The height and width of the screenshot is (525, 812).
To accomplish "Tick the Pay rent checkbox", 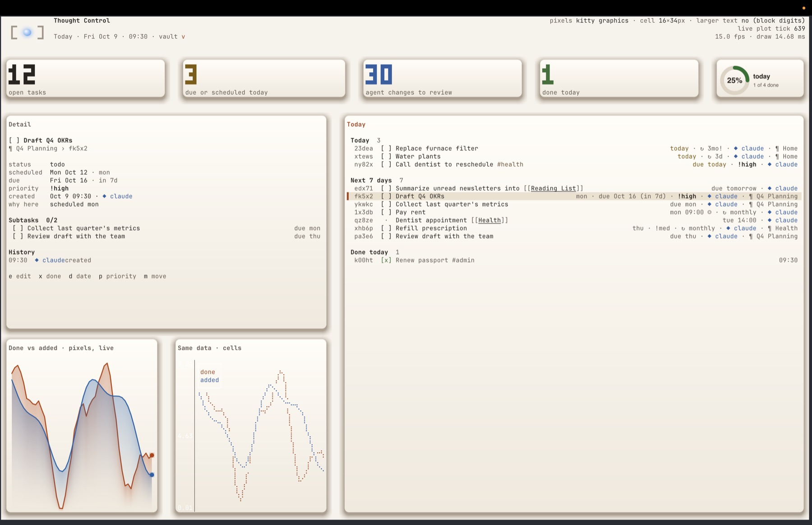I will tap(386, 212).
